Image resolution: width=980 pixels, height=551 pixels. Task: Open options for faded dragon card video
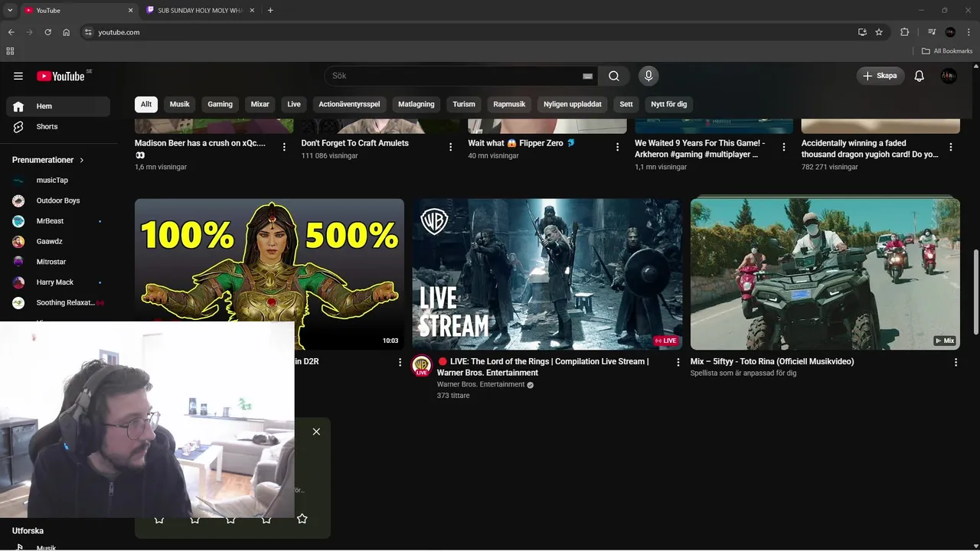(951, 147)
